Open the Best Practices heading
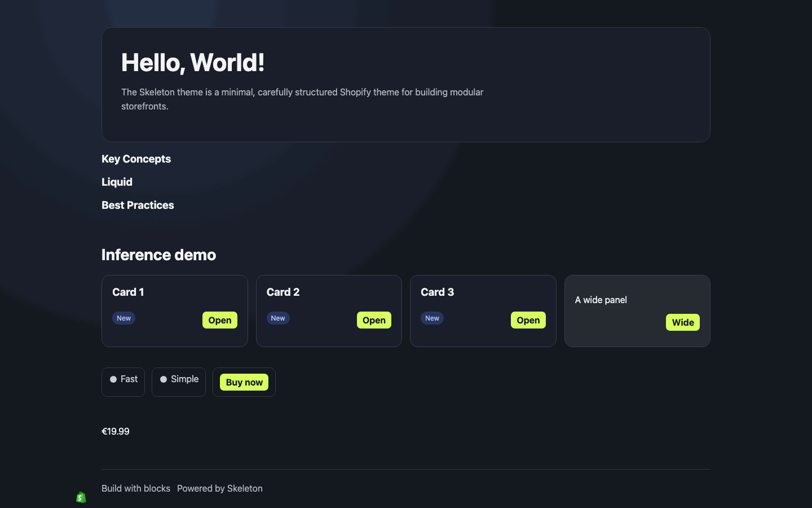The height and width of the screenshot is (508, 812). [x=138, y=205]
